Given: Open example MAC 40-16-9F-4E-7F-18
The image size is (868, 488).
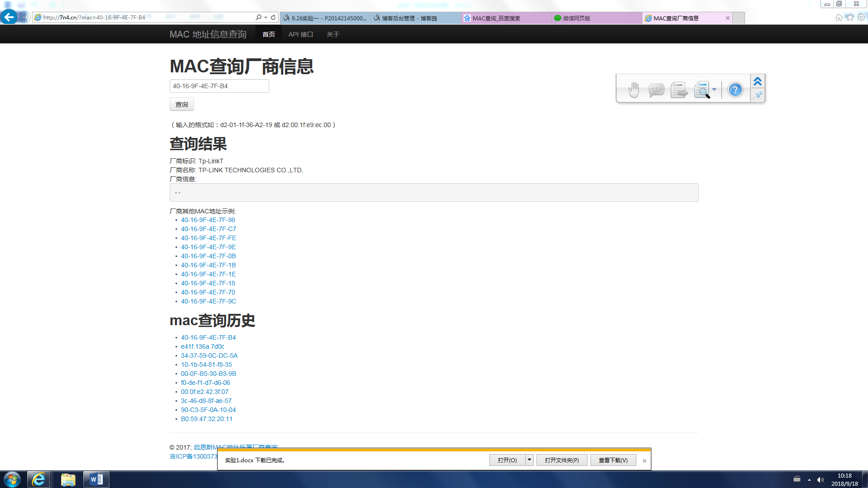Looking at the screenshot, I should pos(208,284).
